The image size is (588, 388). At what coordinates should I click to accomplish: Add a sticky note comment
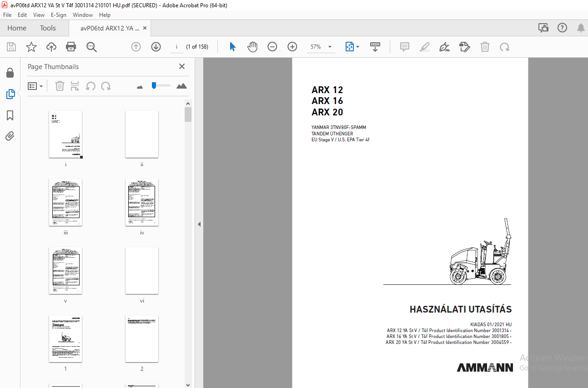[x=404, y=47]
